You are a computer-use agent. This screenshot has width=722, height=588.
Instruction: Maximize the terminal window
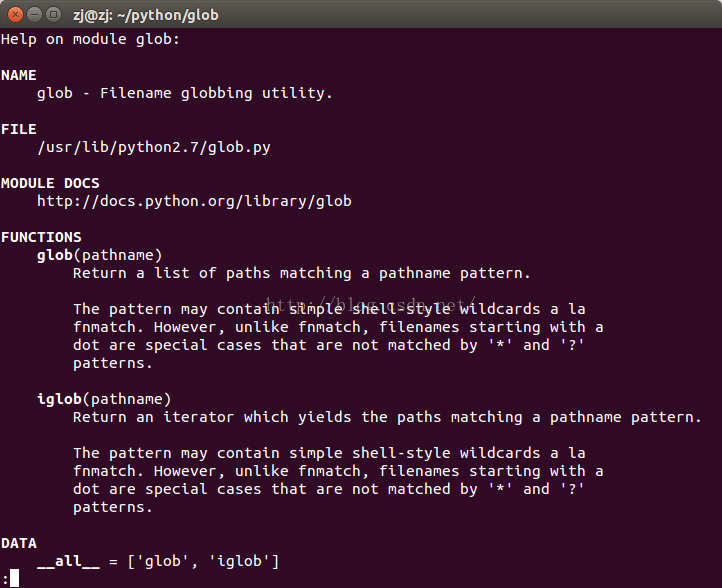(54, 15)
